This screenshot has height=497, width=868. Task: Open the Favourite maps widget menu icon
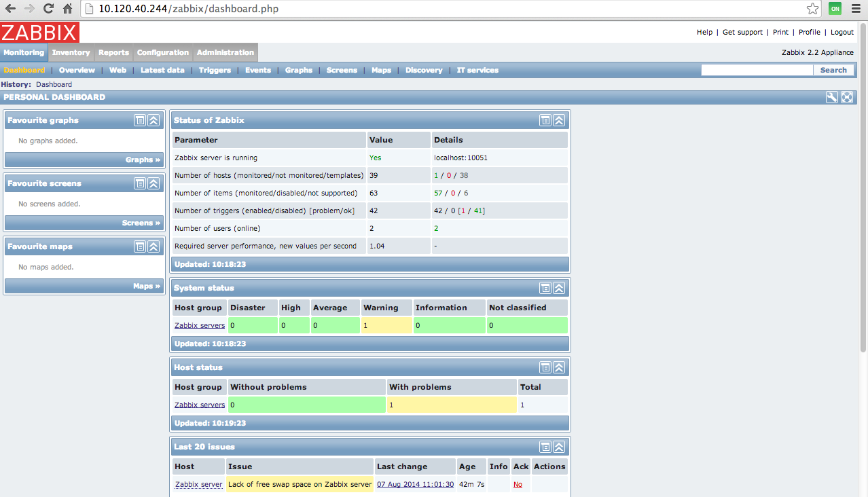[140, 246]
